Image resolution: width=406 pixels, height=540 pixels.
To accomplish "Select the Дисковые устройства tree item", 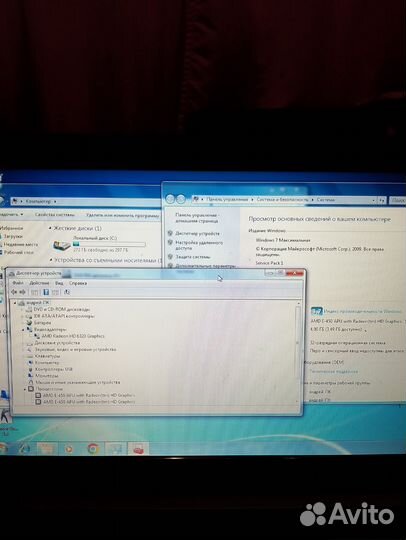I will pos(57,343).
